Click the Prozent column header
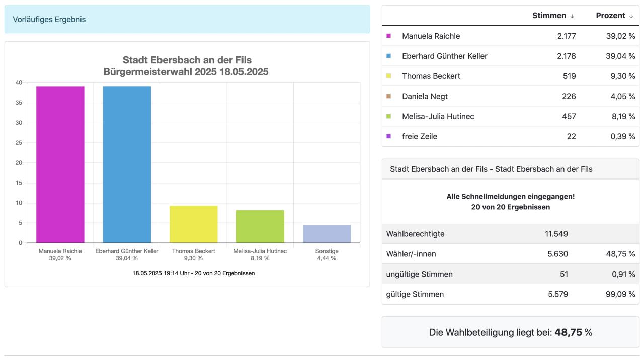Screen dimensions: 644x359 point(610,16)
